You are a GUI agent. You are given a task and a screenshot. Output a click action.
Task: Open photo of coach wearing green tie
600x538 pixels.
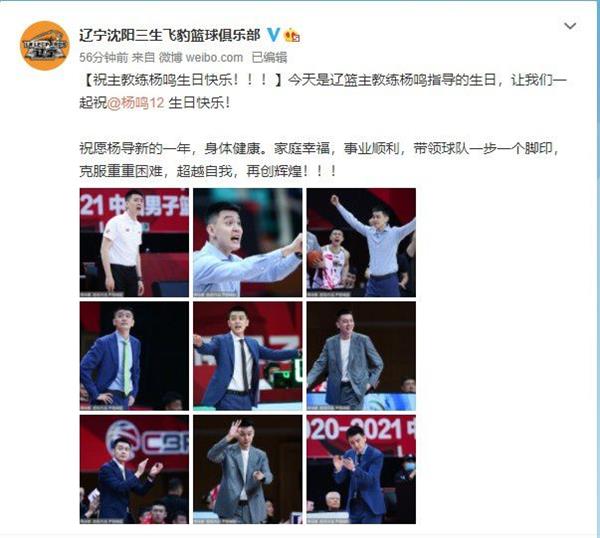[134, 356]
